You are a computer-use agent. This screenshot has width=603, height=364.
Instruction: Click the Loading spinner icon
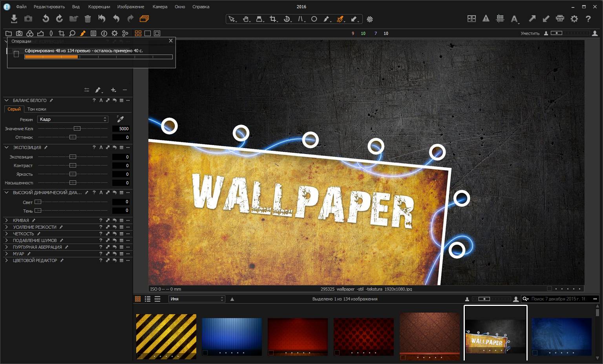369,19
